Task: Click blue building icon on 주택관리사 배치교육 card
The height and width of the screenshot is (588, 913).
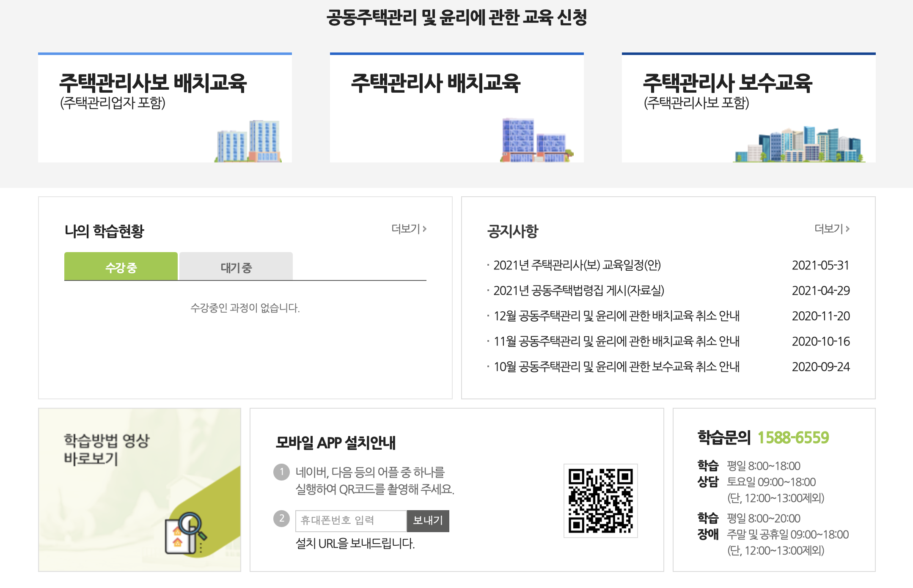Action: (x=536, y=141)
